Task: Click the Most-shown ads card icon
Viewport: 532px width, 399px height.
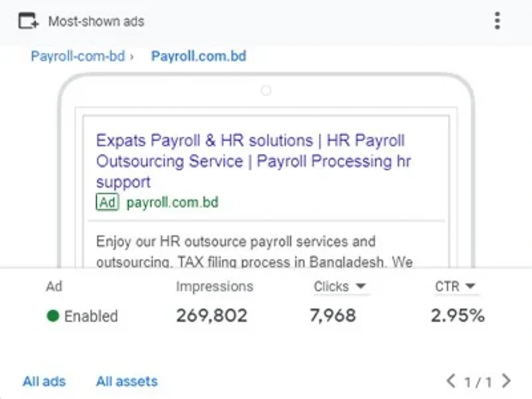Action: click(x=28, y=21)
